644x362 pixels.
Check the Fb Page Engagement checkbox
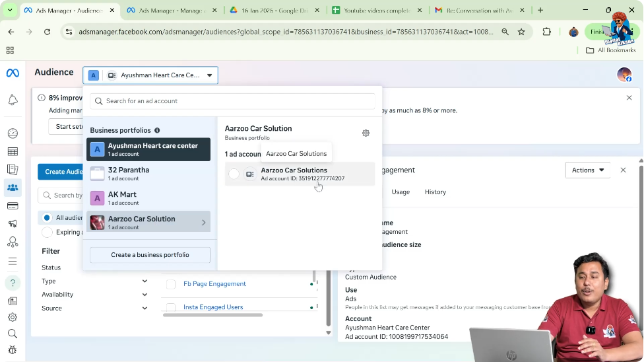pos(171,284)
